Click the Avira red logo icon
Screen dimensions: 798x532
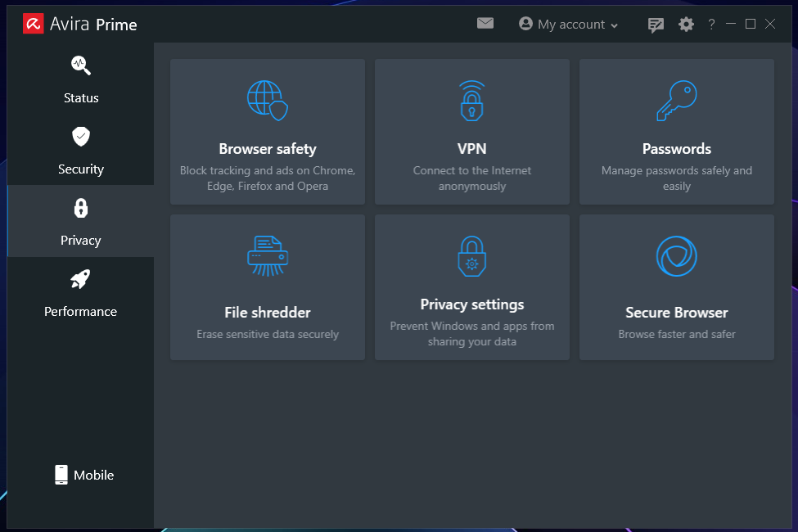pyautogui.click(x=33, y=24)
